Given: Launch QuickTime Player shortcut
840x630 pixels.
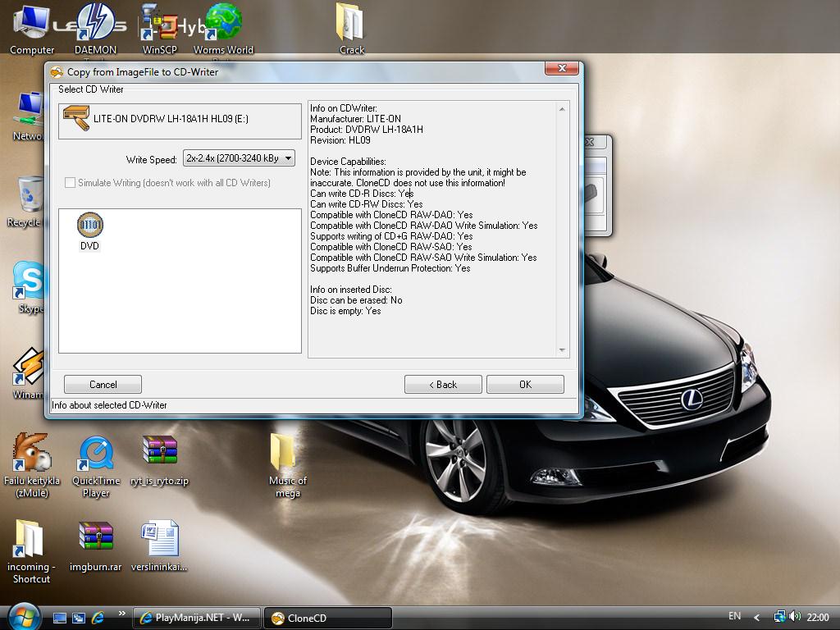Looking at the screenshot, I should (96, 465).
